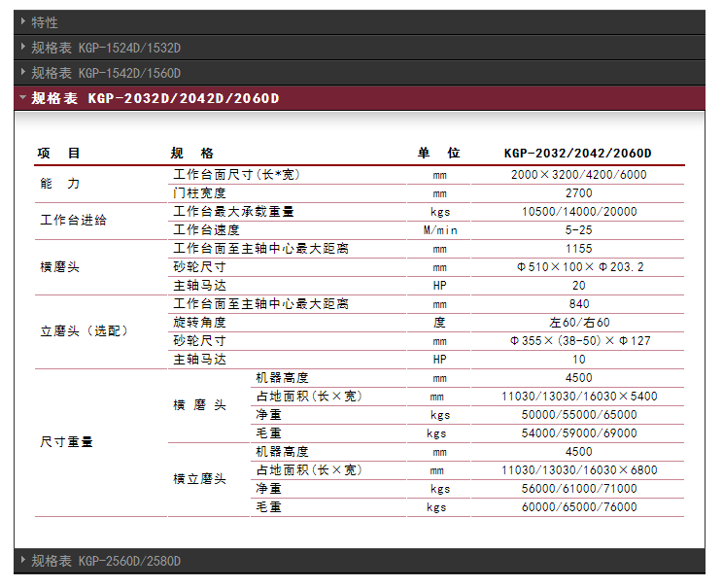
Task: Click value 2000×3200/4200/6000
Action: pos(578,175)
